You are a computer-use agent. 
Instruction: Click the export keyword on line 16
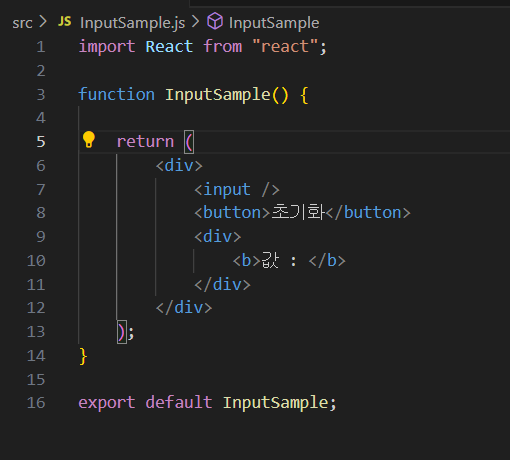point(107,403)
